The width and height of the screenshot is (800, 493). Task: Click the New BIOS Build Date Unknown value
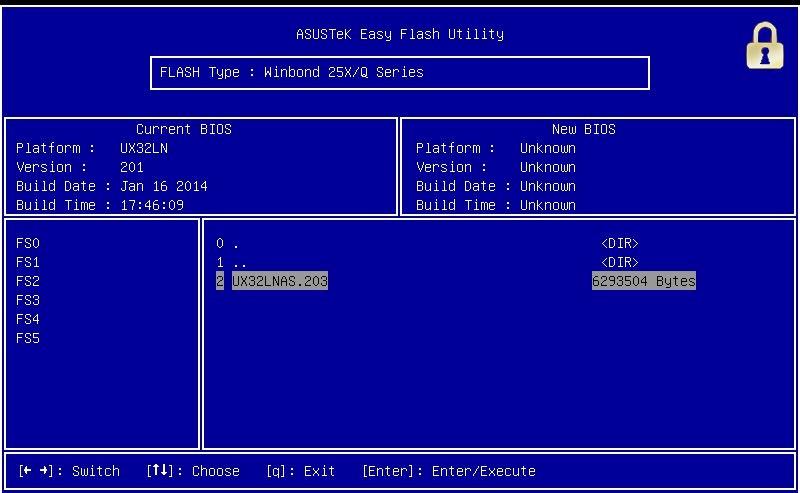coord(548,186)
